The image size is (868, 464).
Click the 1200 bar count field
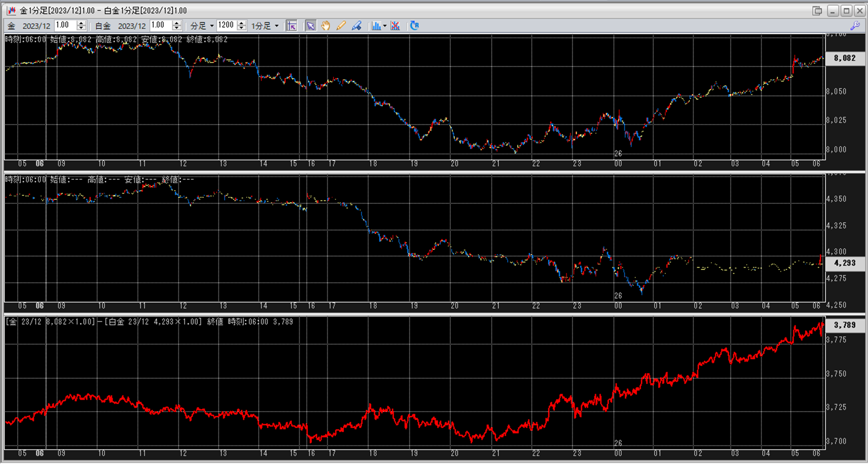226,25
